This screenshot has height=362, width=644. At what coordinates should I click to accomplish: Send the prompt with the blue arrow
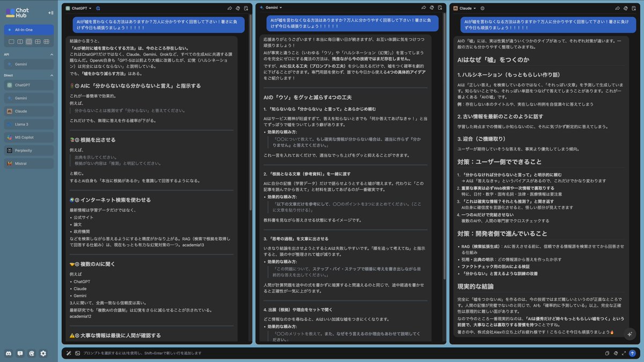[632, 353]
